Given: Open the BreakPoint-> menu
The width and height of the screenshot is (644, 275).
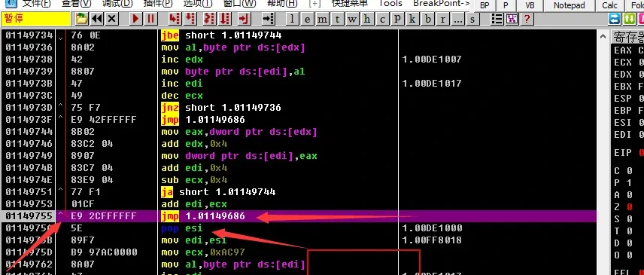Looking at the screenshot, I should 441,3.
